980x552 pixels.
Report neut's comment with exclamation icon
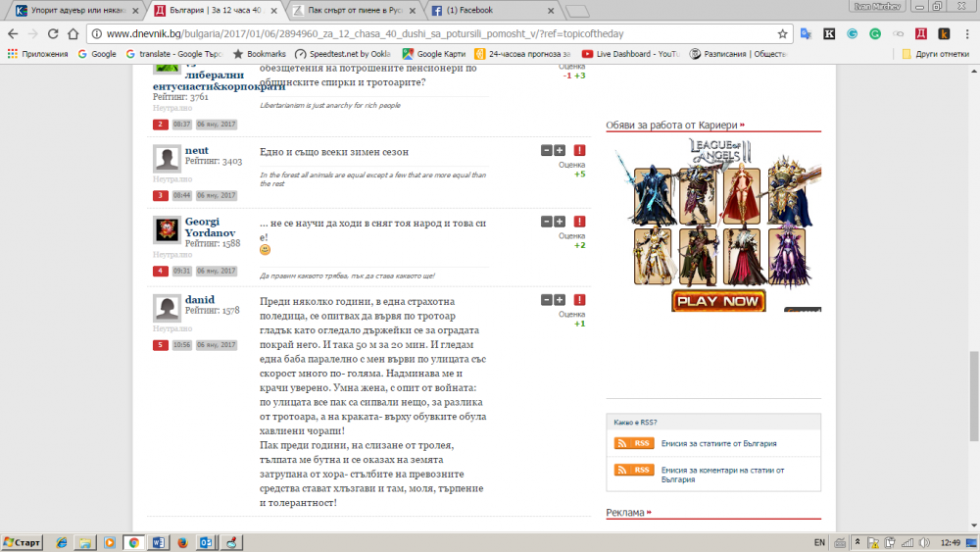pyautogui.click(x=579, y=150)
